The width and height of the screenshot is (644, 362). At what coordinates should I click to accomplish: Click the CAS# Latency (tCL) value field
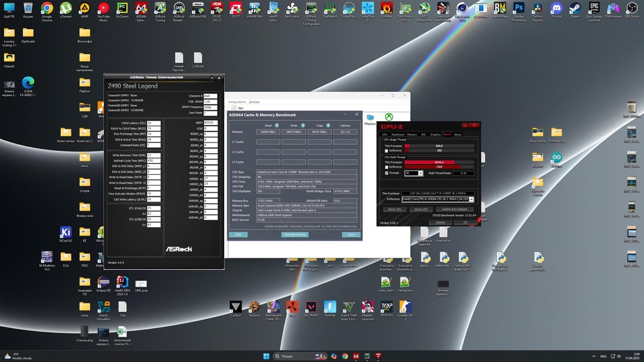pos(154,123)
